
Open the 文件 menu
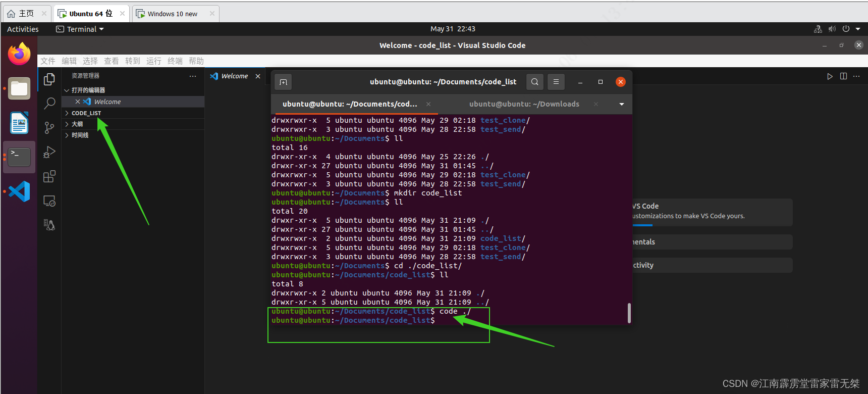pos(48,61)
